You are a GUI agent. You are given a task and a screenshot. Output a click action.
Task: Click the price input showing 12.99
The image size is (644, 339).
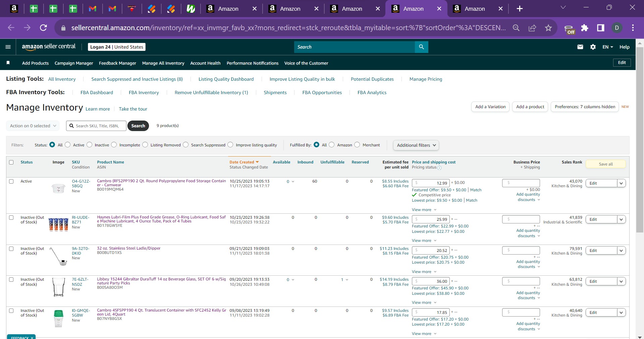click(x=431, y=183)
